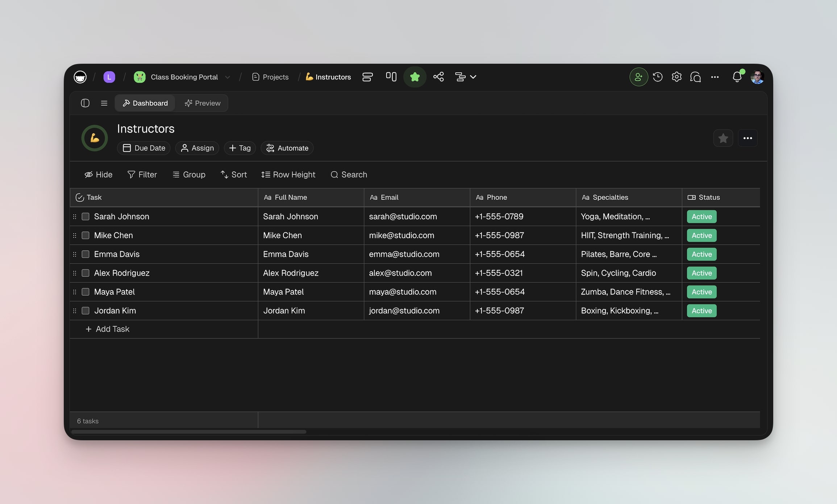Click the Automate button
Viewport: 837px width, 504px height.
287,148
